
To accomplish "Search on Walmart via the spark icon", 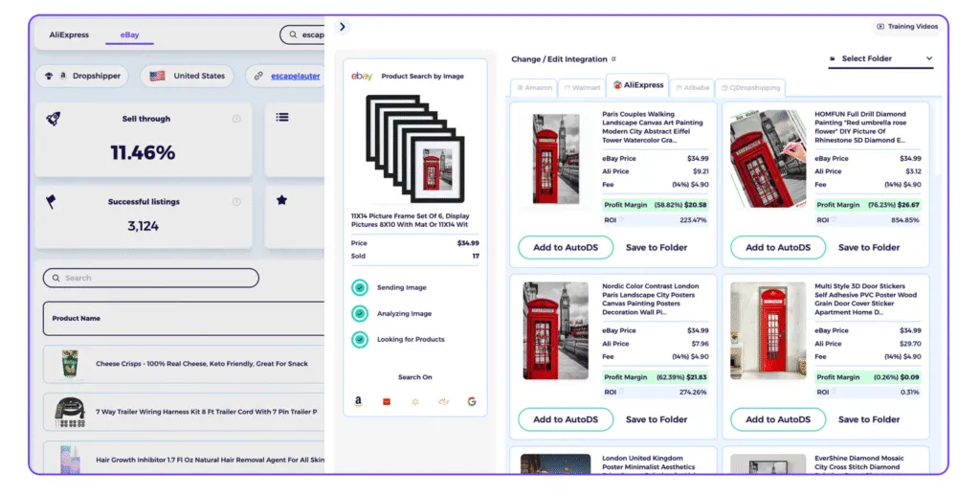I will tap(415, 401).
